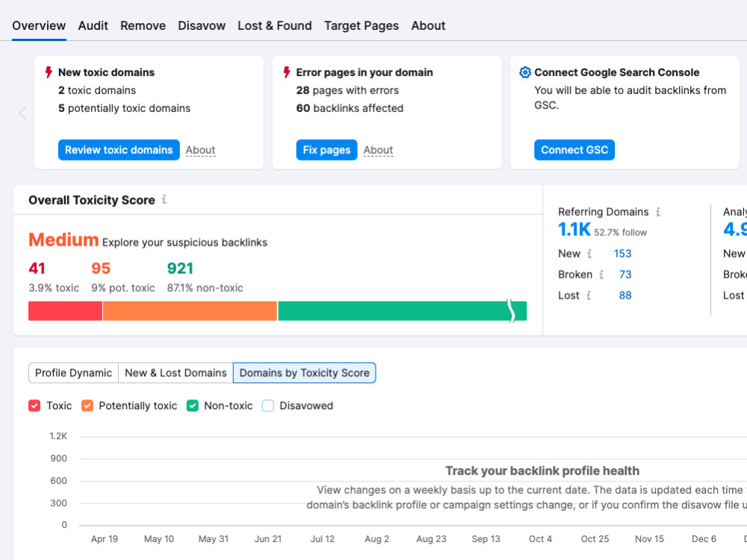Click gear icon on Google Search Console card
The image size is (747, 560).
click(525, 72)
